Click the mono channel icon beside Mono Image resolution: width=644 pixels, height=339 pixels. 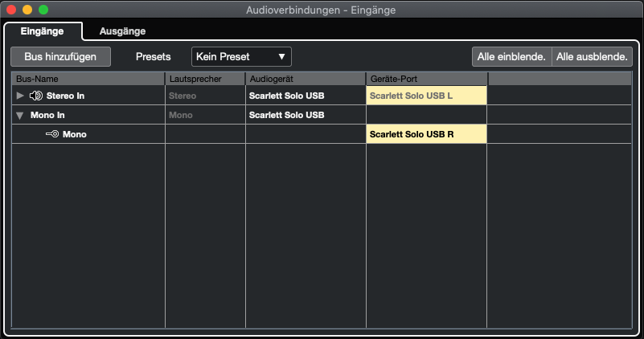(x=52, y=134)
